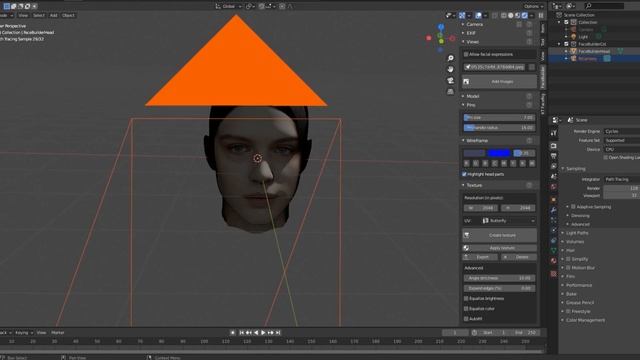Open the Device CPU dropdown
The width and height of the screenshot is (640, 360).
click(x=622, y=149)
